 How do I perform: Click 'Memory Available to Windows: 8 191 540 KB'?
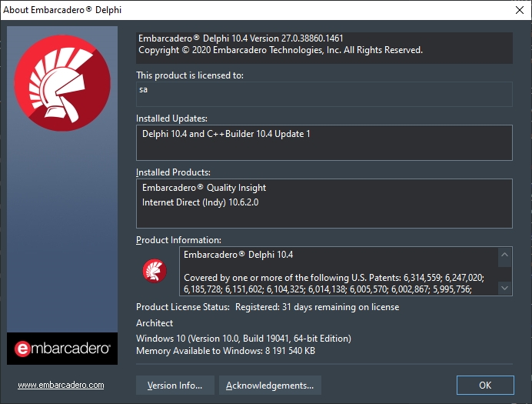tap(225, 351)
